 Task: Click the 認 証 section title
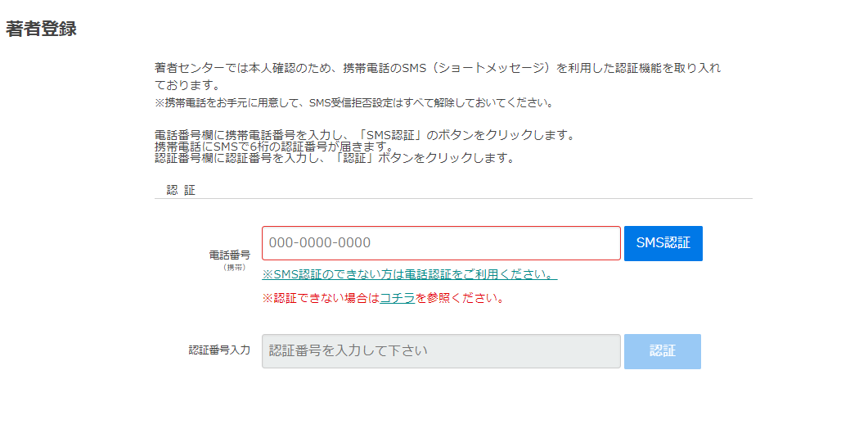[x=181, y=190]
